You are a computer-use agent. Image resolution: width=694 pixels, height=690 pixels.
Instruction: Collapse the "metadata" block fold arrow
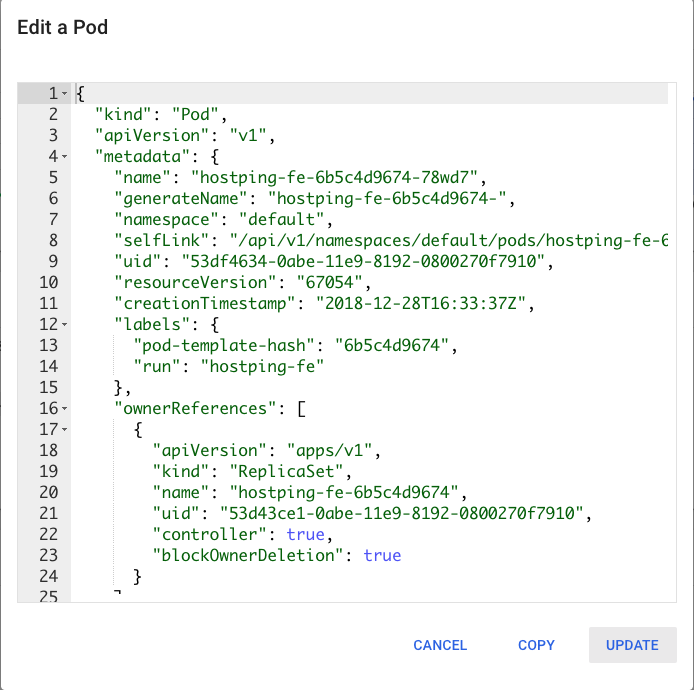(65, 156)
